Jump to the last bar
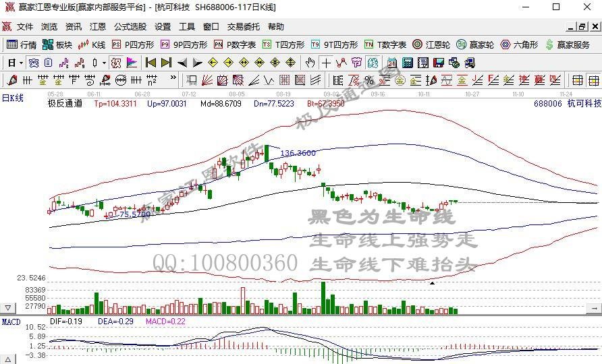The image size is (602, 364). pyautogui.click(x=166, y=63)
